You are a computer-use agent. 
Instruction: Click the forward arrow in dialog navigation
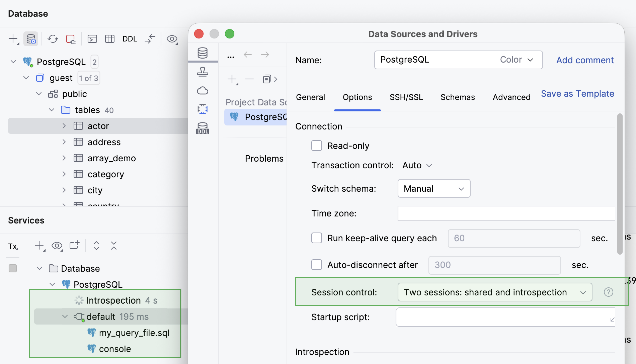[265, 55]
